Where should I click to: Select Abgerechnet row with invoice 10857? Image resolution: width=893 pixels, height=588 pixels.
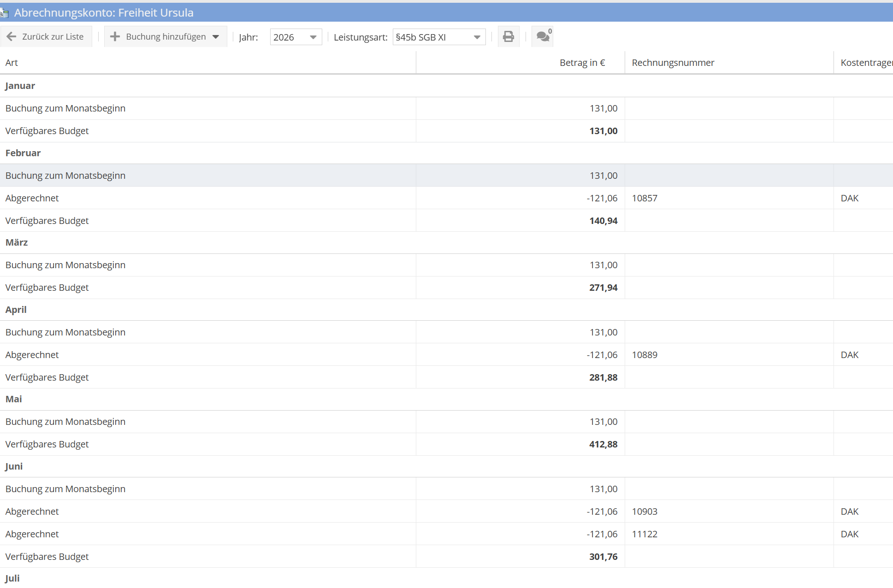tap(446, 198)
